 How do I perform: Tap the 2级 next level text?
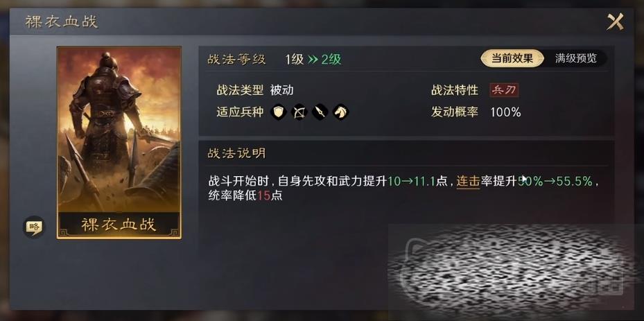click(x=331, y=60)
